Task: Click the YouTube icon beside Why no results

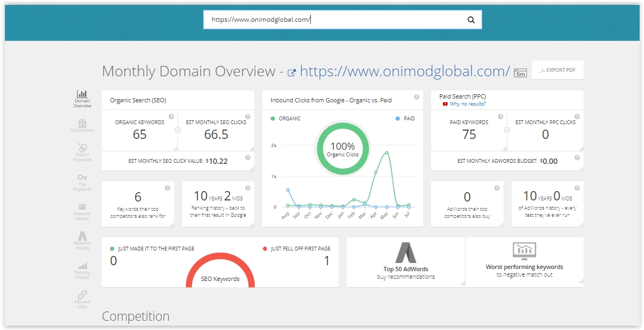Action: tap(445, 104)
